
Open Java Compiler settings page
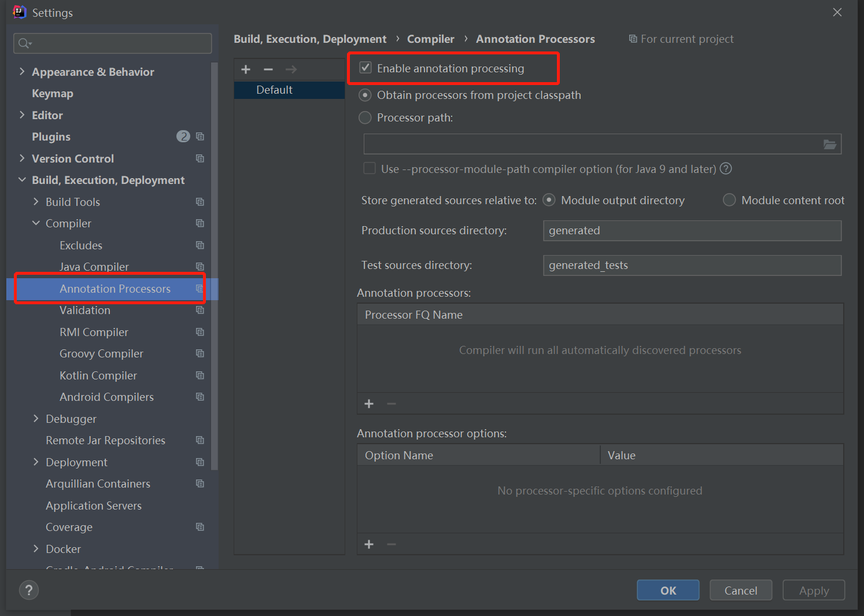[94, 267]
